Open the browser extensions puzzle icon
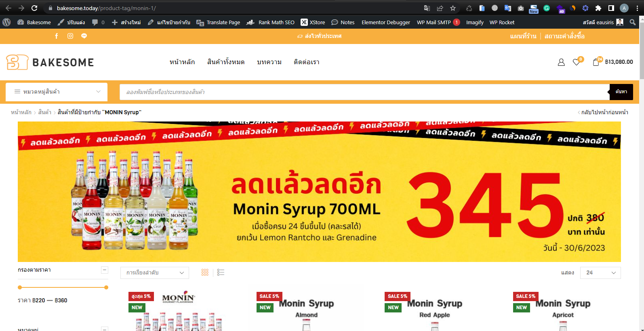Viewport: 644px width, 331px height. click(x=598, y=8)
